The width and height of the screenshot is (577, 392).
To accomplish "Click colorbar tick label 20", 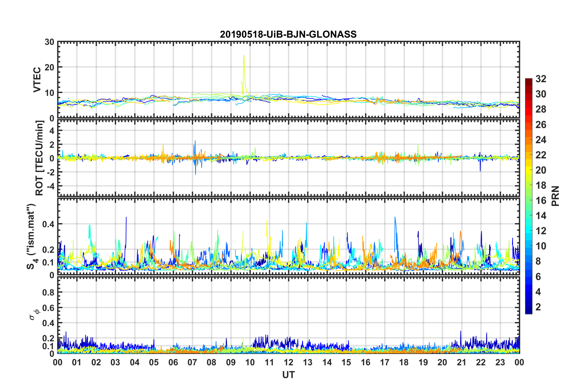I will [x=541, y=170].
